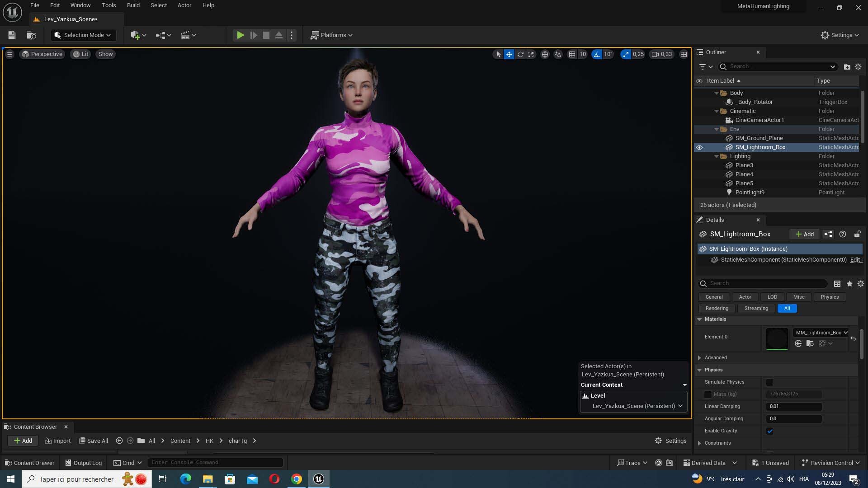868x488 pixels.
Task: Open grid snap value 10 dropdown
Action: pyautogui.click(x=583, y=54)
